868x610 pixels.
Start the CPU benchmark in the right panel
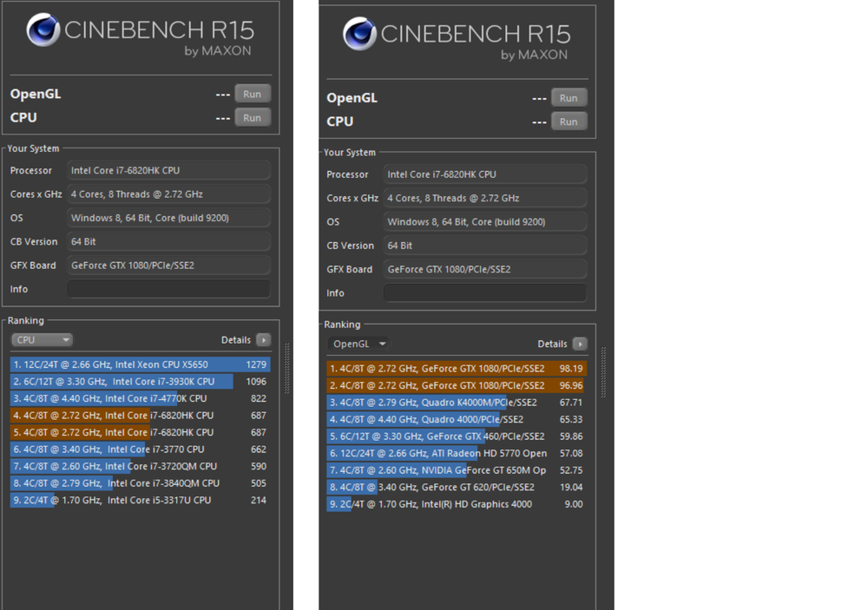(x=569, y=121)
